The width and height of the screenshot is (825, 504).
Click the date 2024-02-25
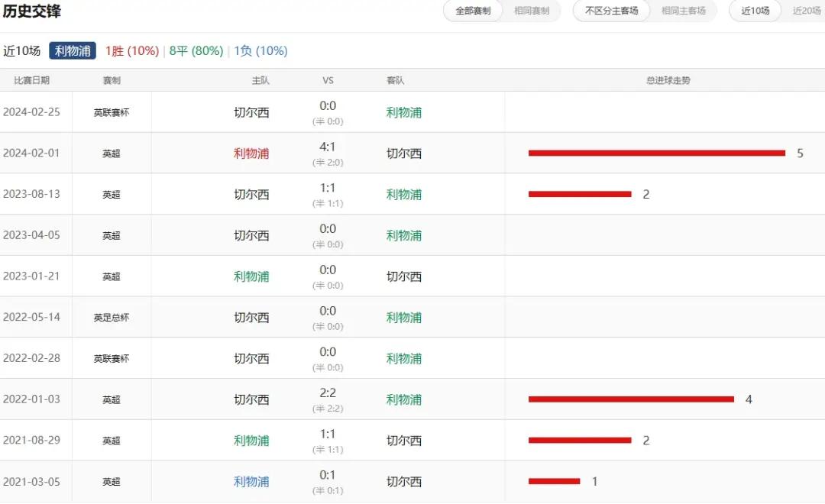point(31,112)
